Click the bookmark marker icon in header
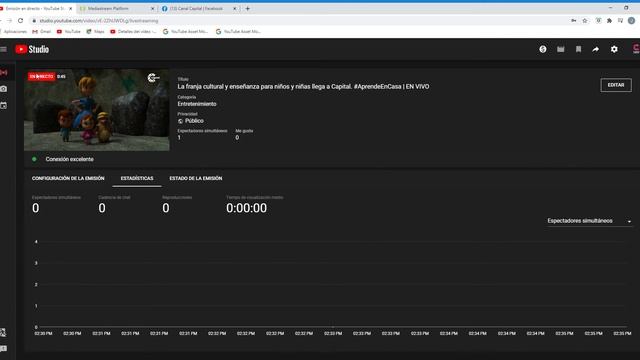Screen dimensions: 640x360 [x=578, y=49]
